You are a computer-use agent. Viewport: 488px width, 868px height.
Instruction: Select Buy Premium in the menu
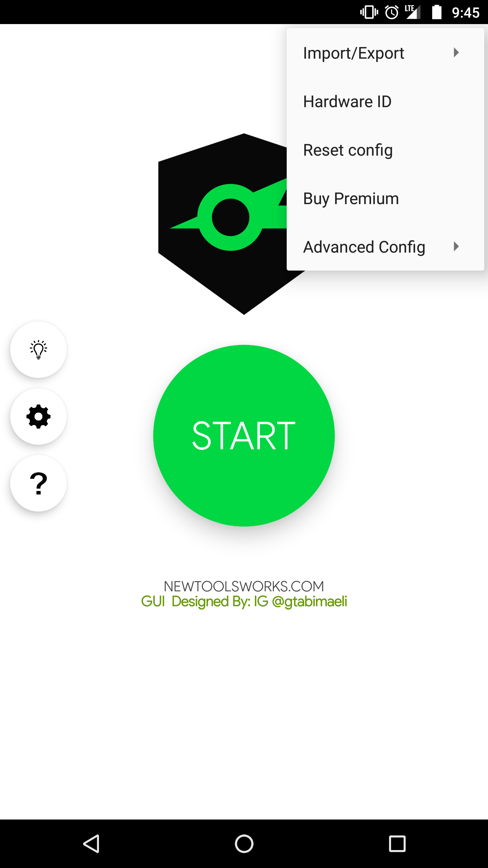[385, 198]
